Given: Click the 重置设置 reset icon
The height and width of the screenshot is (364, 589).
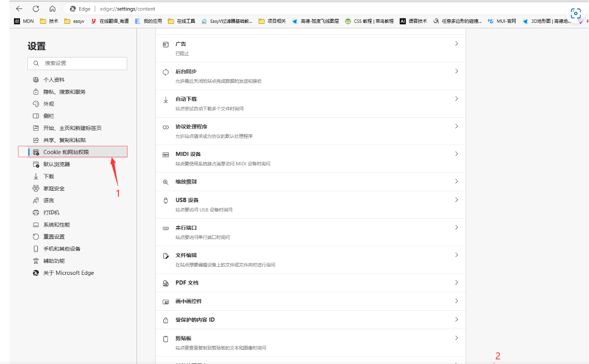Looking at the screenshot, I should (36, 237).
